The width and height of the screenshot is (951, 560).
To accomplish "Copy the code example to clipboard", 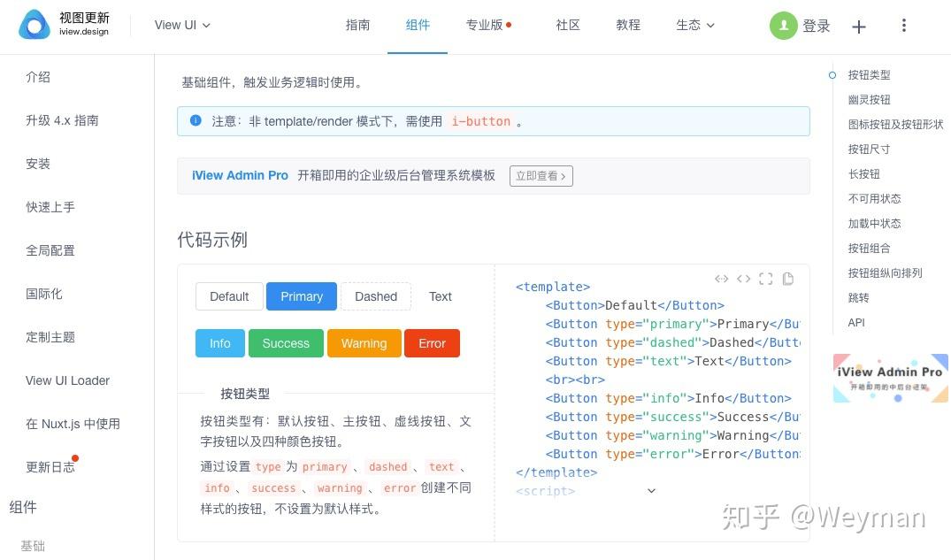I will click(x=788, y=279).
